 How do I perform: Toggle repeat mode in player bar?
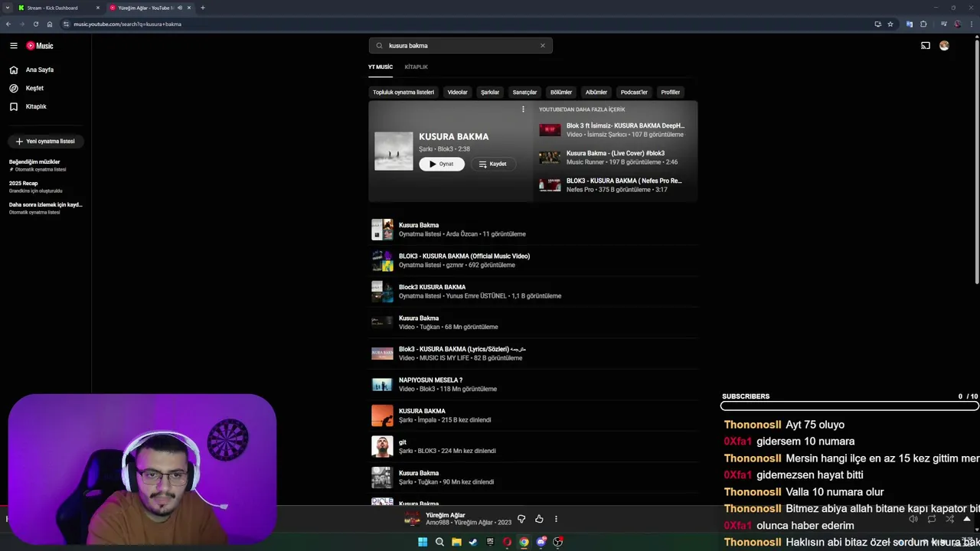(932, 519)
